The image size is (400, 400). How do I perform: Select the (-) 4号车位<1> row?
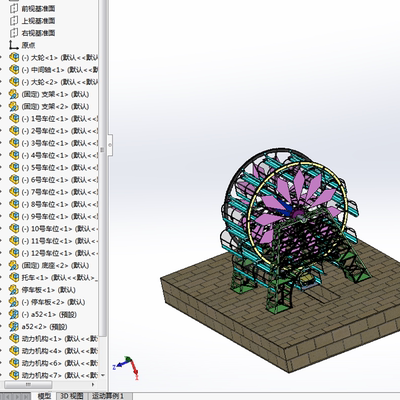click(53, 155)
